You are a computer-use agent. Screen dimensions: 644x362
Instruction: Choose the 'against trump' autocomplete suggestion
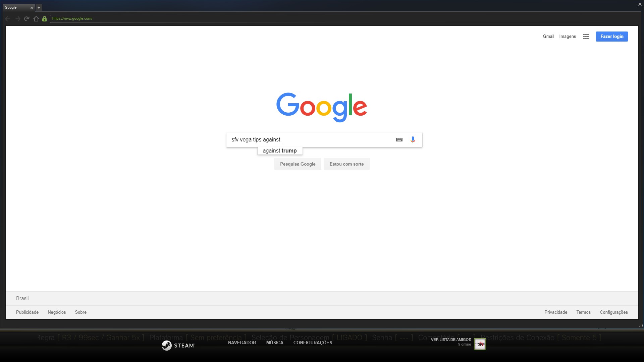click(x=280, y=151)
